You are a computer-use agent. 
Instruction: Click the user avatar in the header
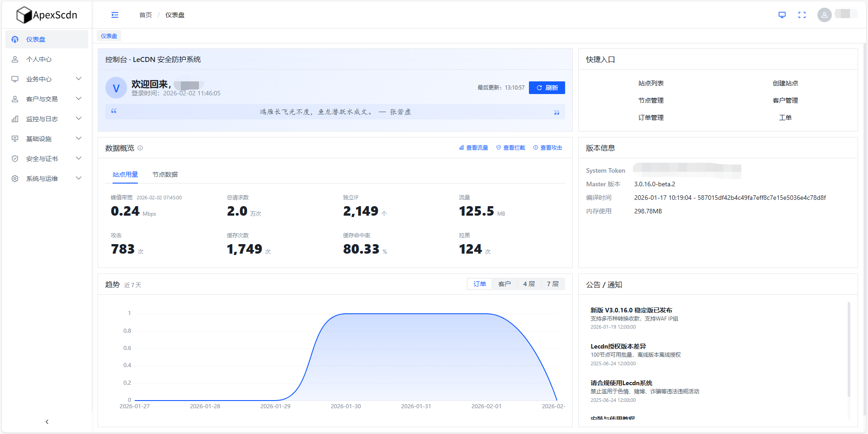click(824, 14)
